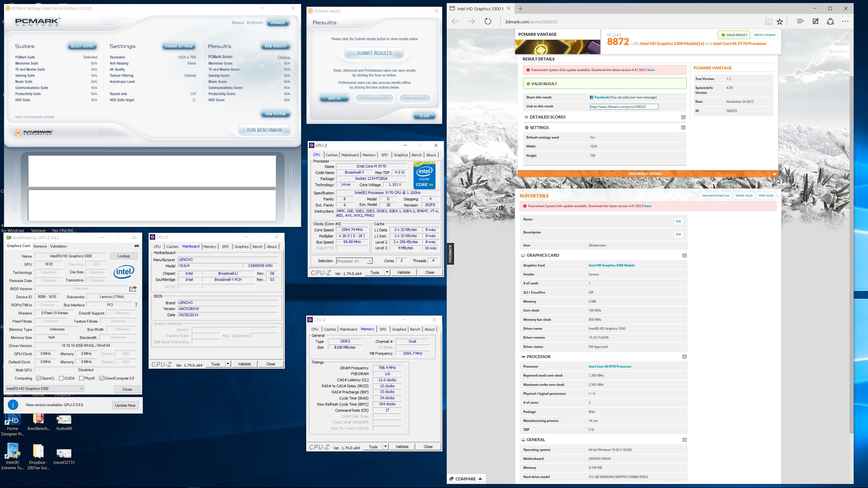Image resolution: width=868 pixels, height=488 pixels.
Task: Click Edit button for Name row
Action: pos(678,221)
